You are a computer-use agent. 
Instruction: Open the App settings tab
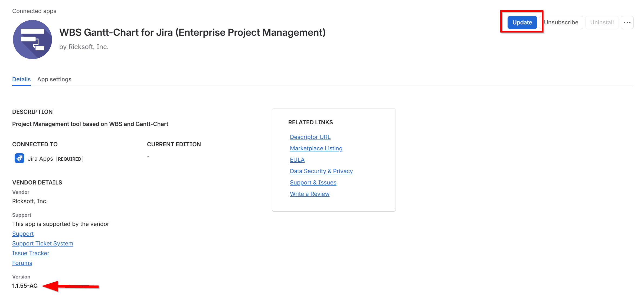[54, 79]
